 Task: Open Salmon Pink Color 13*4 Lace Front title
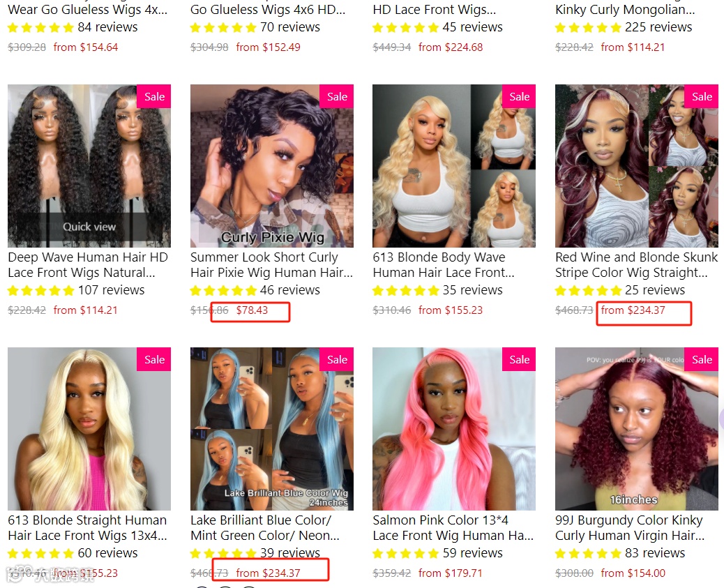click(x=453, y=527)
